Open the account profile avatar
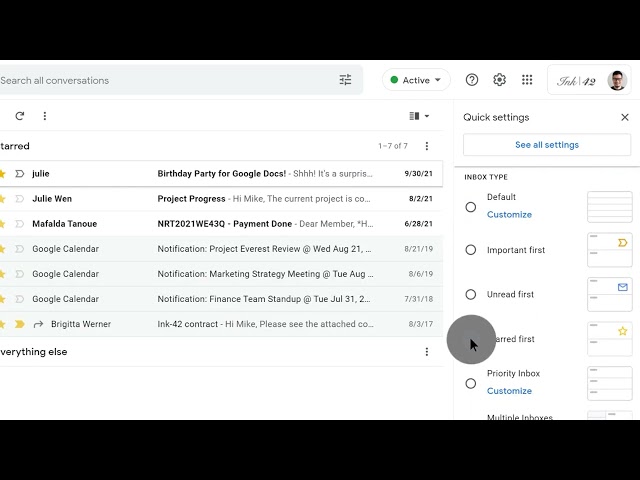The width and height of the screenshot is (640, 480). point(617,80)
